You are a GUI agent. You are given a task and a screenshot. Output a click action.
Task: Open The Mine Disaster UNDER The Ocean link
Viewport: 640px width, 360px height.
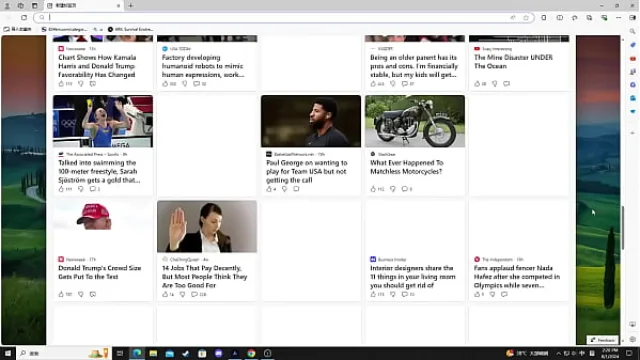(x=513, y=62)
